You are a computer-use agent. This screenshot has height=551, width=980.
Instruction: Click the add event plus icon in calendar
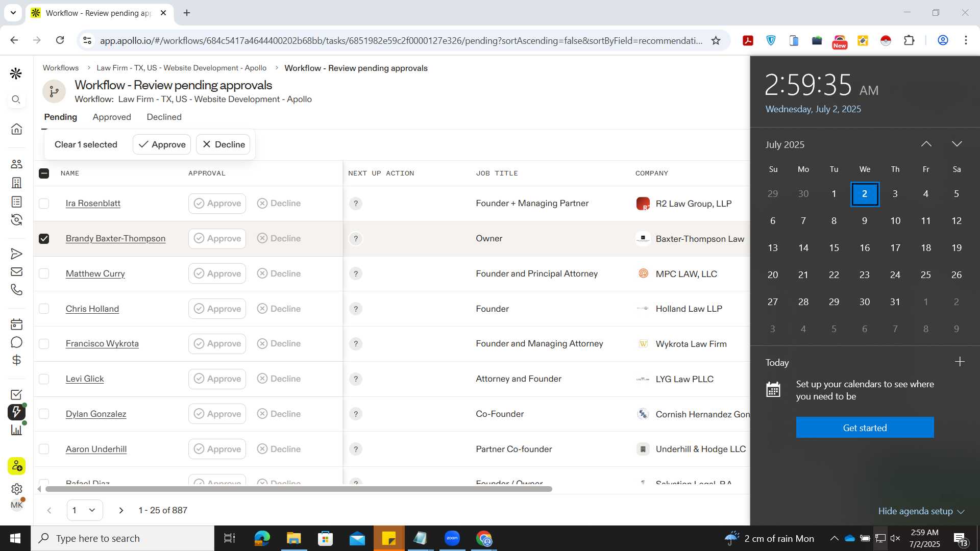(x=960, y=362)
